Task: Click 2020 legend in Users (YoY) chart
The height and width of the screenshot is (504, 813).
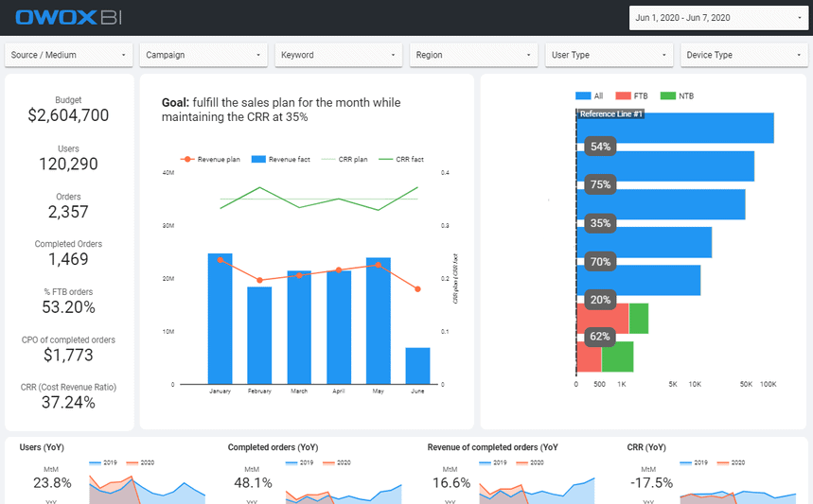Action: coord(140,462)
